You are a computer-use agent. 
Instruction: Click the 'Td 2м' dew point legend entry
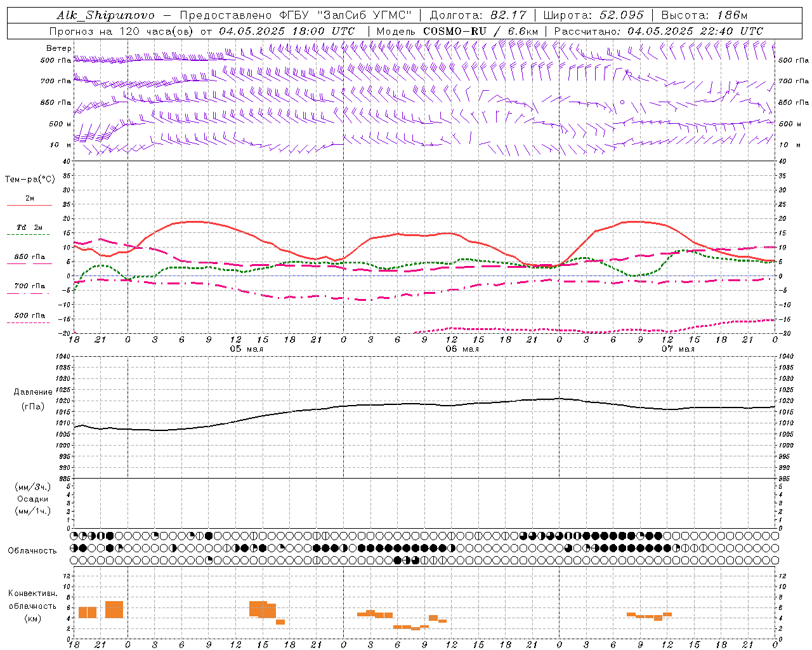pyautogui.click(x=30, y=227)
